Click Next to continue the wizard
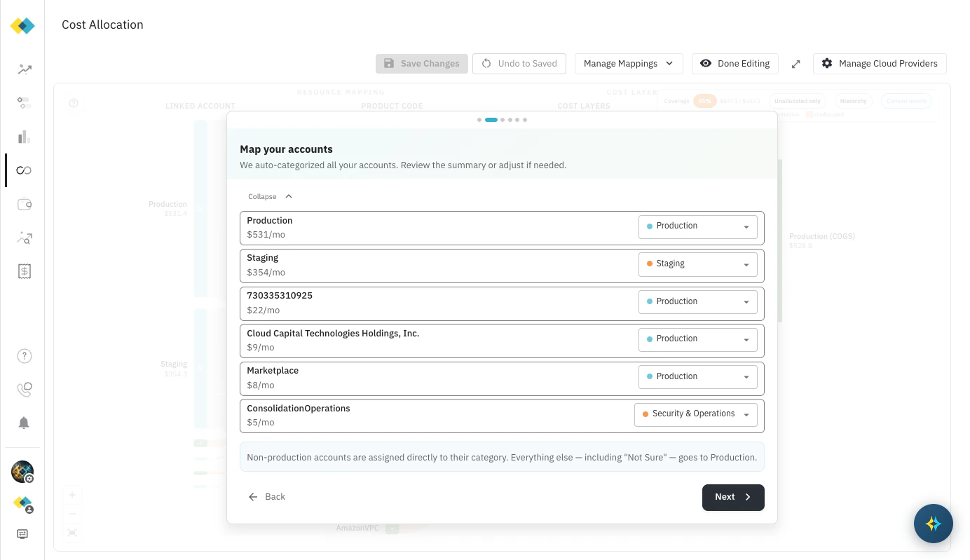970x560 pixels. click(733, 497)
